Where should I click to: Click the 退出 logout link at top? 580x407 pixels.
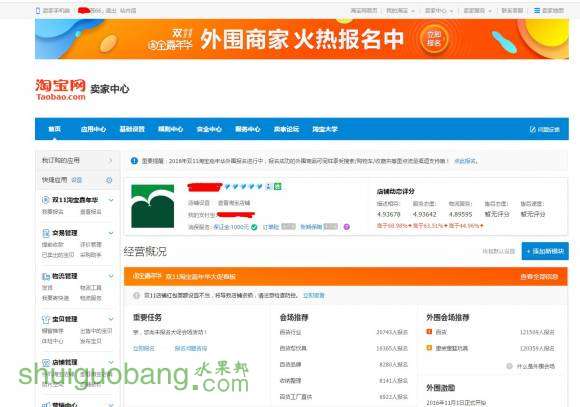(x=111, y=11)
